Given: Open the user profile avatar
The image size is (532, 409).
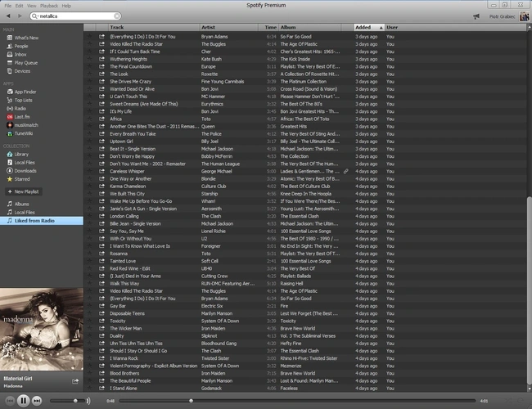Looking at the screenshot, I should tap(524, 16).
